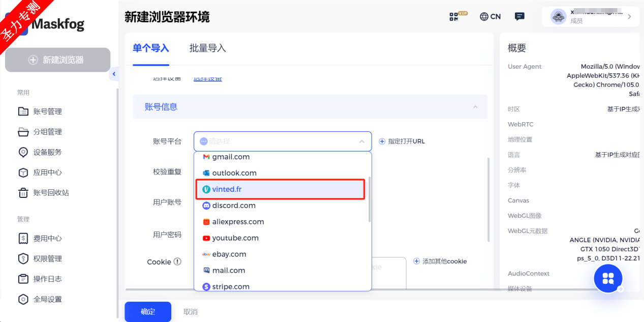
Task: Choose mail.com from the platform list
Action: pos(283,271)
